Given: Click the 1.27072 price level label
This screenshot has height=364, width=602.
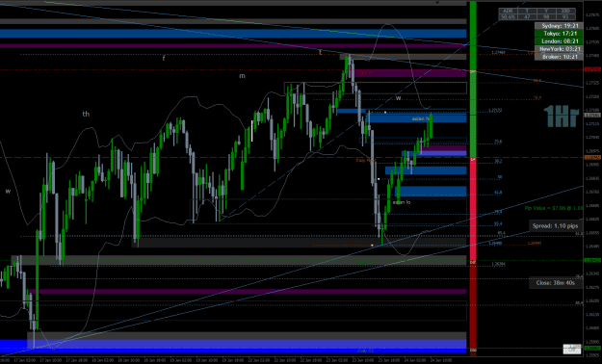Looking at the screenshot, I should click(x=495, y=111).
